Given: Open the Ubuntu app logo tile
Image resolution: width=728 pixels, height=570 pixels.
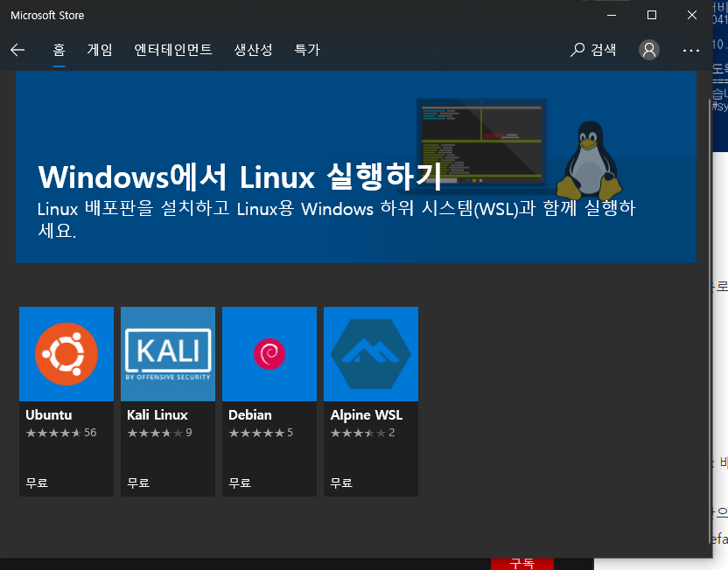Looking at the screenshot, I should coord(66,354).
